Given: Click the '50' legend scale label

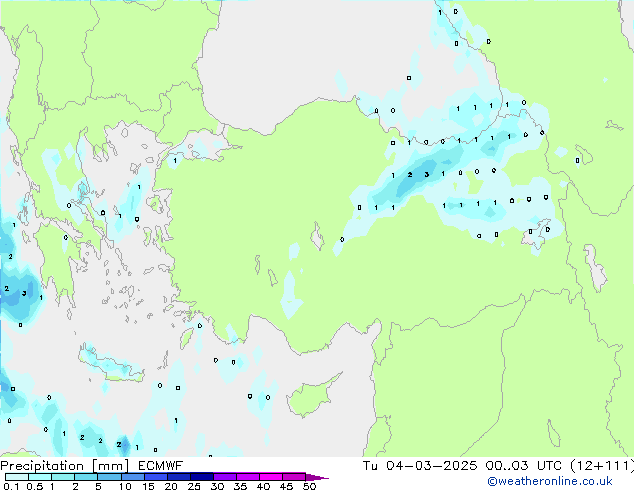Looking at the screenshot, I should 309,486.
